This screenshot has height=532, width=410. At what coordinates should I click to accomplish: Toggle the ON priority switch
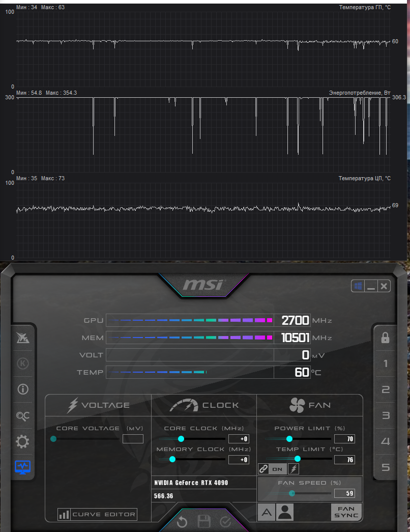(x=277, y=469)
